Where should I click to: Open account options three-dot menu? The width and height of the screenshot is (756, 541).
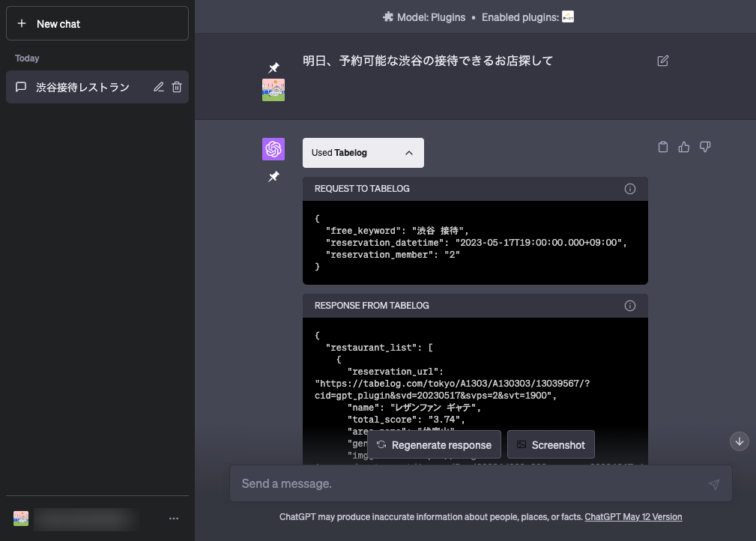tap(174, 519)
